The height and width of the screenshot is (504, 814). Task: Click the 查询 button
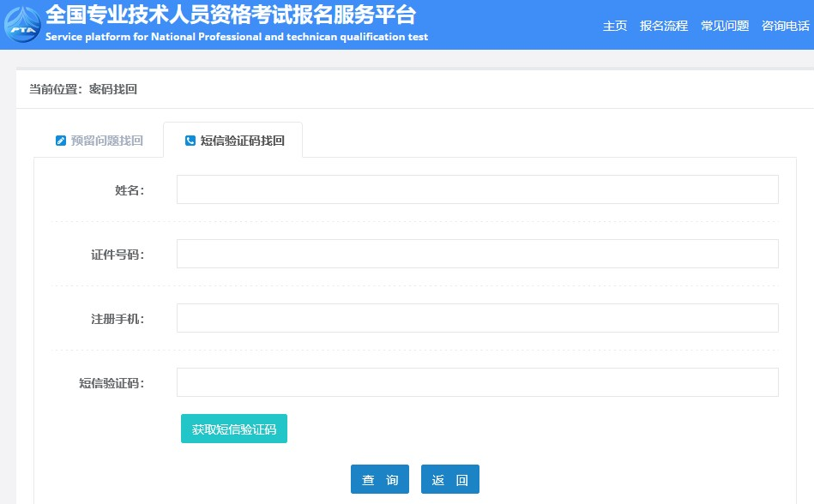pyautogui.click(x=380, y=480)
